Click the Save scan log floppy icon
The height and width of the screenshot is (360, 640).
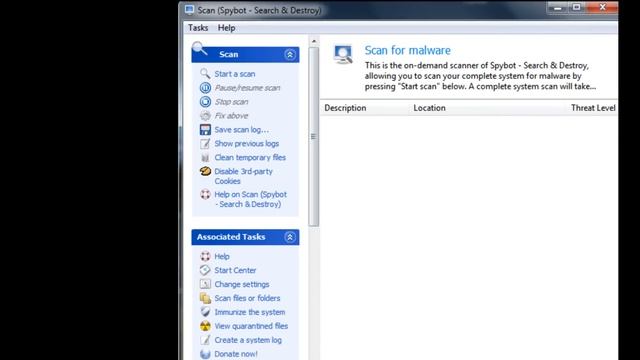pyautogui.click(x=205, y=129)
